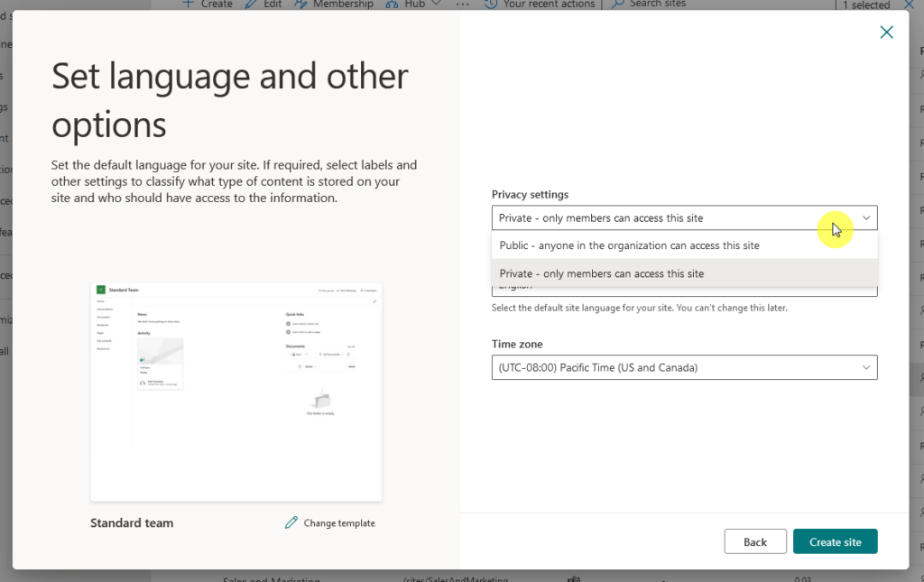Click the default site language help text
This screenshot has width=924, height=582.
pos(640,308)
